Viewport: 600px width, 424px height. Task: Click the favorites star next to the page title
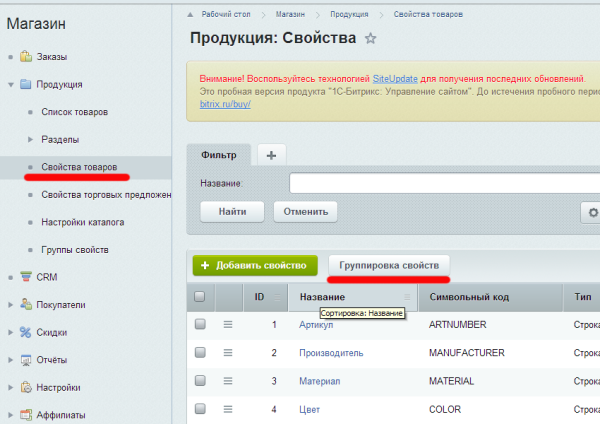tap(371, 39)
